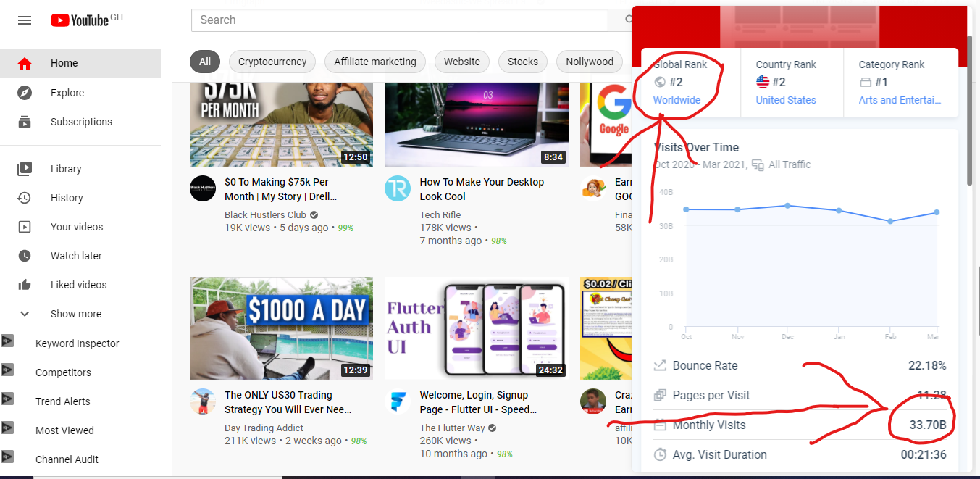Image resolution: width=980 pixels, height=479 pixels.
Task: Click the Bounce Rate row
Action: (x=800, y=365)
